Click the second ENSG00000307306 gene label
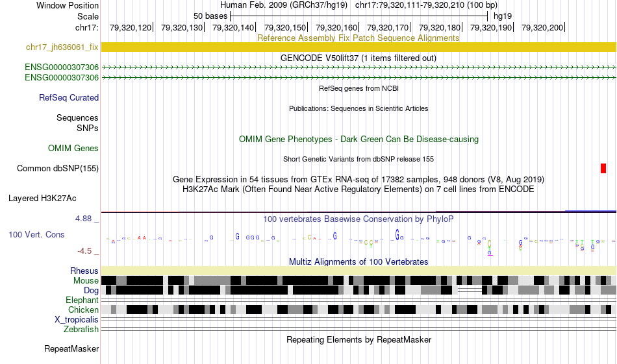The width and height of the screenshot is (617, 364). pos(62,77)
